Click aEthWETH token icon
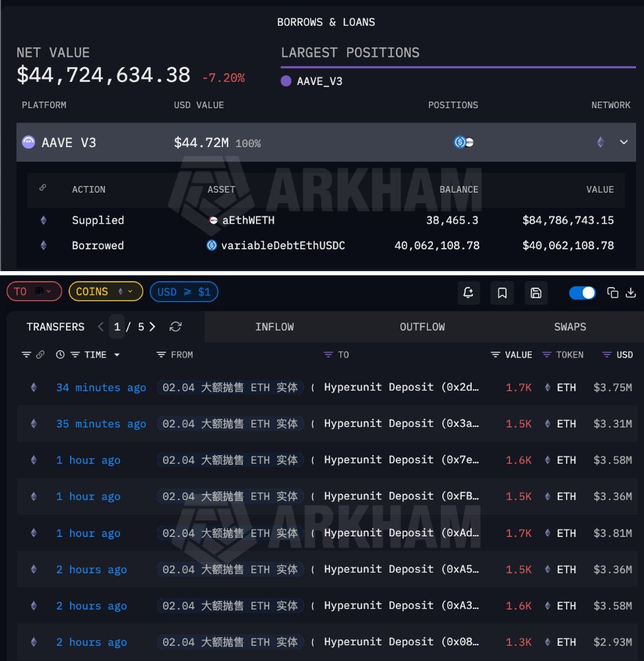This screenshot has height=661, width=644. click(213, 220)
